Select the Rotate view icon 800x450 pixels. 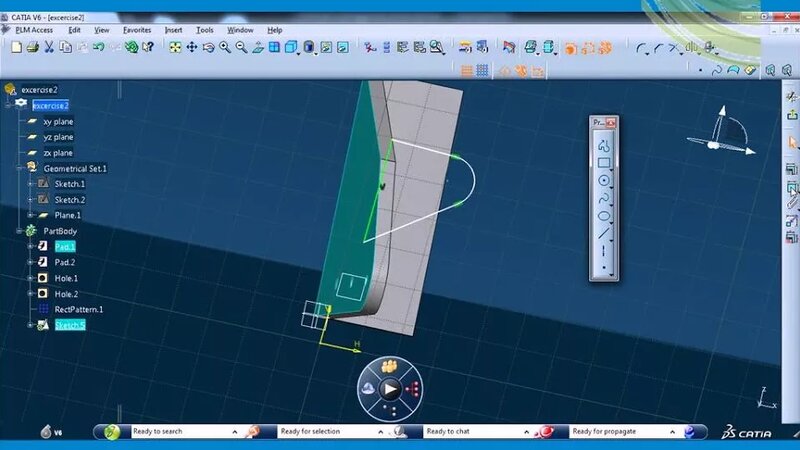208,47
